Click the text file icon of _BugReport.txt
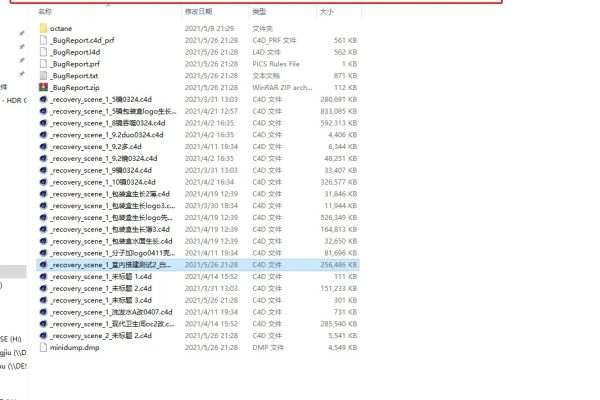Image resolution: width=600 pixels, height=400 pixels. tap(44, 75)
